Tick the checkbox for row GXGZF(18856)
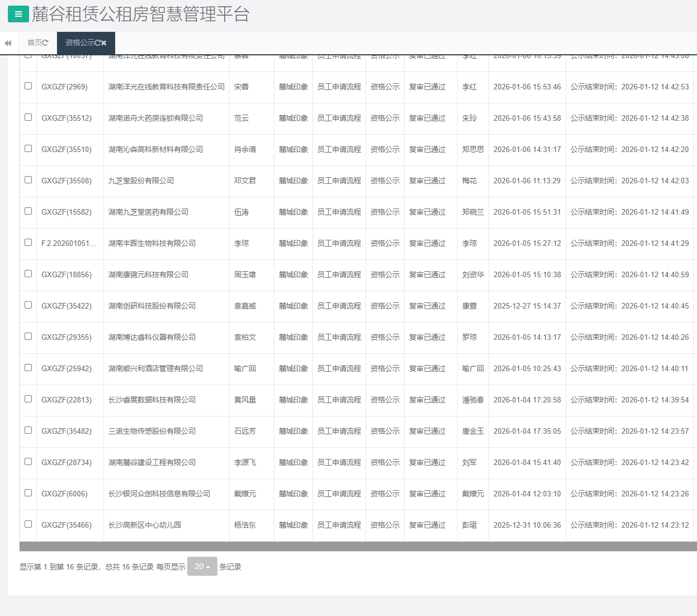Viewport: 697px width, 616px height. click(28, 274)
